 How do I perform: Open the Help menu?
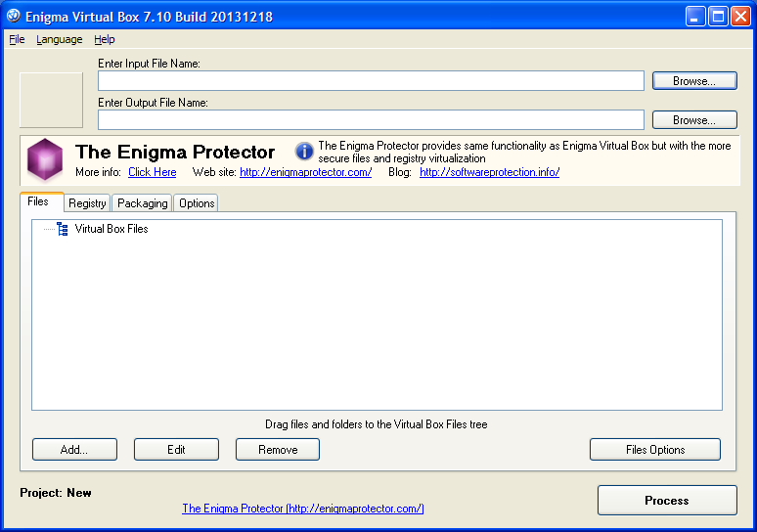click(105, 39)
